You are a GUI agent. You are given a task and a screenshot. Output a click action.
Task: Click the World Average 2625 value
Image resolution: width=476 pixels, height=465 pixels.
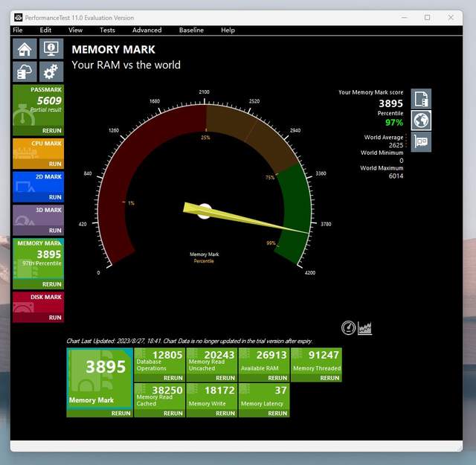(x=396, y=145)
